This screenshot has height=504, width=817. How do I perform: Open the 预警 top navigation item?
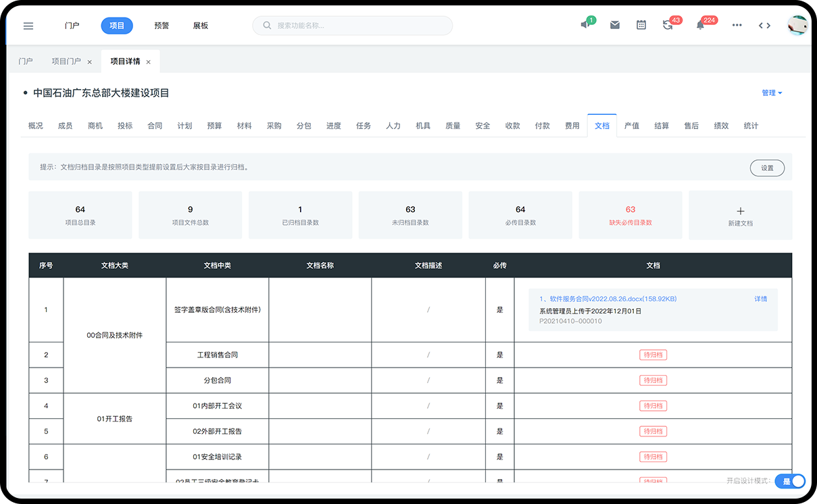tap(162, 26)
